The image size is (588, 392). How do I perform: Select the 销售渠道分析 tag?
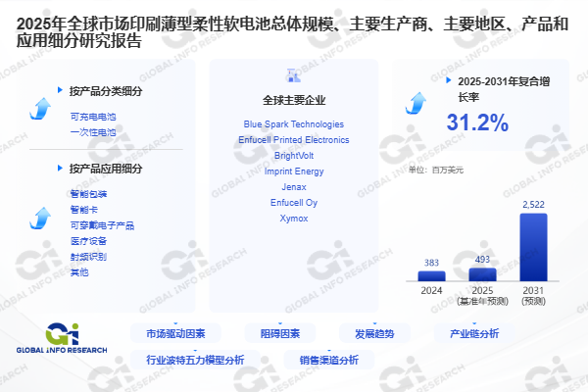click(x=329, y=360)
